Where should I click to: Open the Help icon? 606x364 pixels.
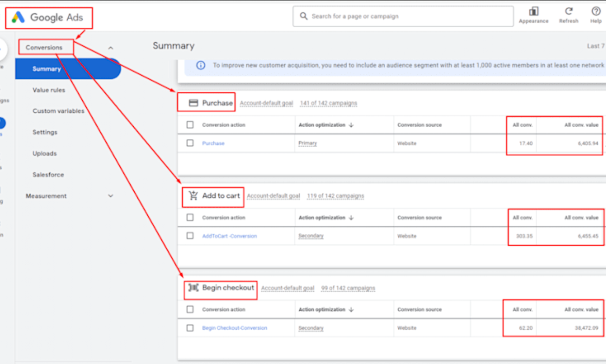tap(596, 11)
